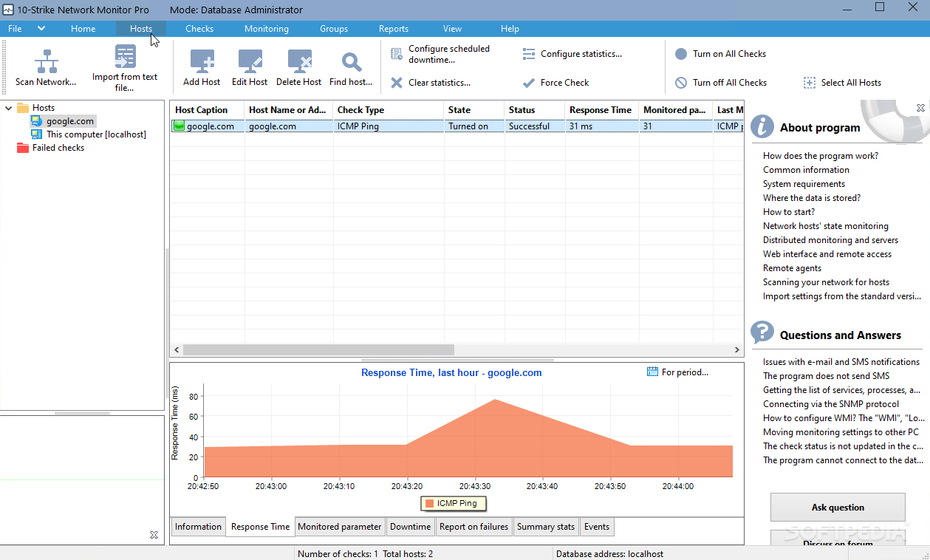The image size is (930, 560).
Task: Open the Help ribbon tab
Action: coord(510,29)
